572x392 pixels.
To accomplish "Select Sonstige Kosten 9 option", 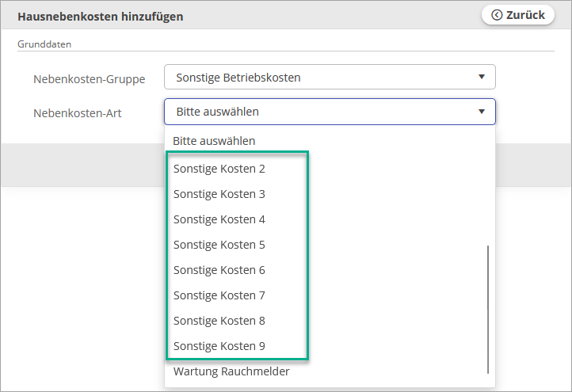I will point(219,346).
